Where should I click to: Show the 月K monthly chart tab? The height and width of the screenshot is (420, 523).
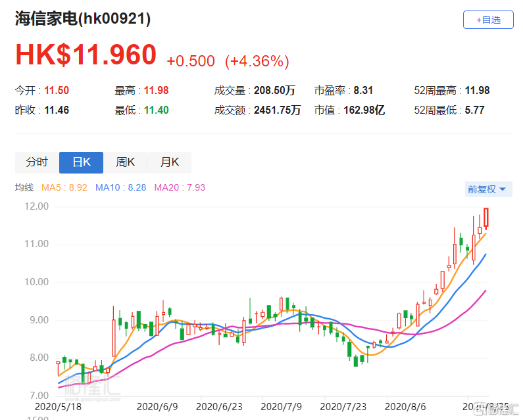pyautogui.click(x=169, y=162)
